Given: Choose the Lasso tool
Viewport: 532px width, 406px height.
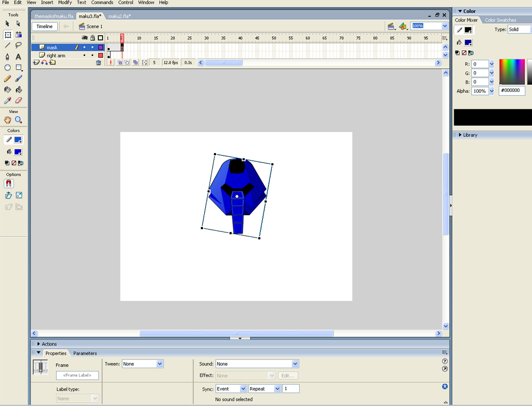Looking at the screenshot, I should coord(18,45).
